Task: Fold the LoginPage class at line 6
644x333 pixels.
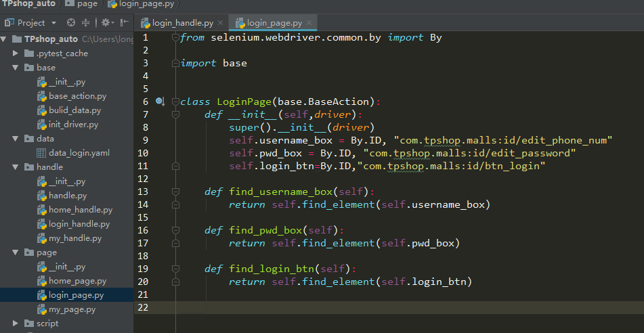Action: [176, 102]
